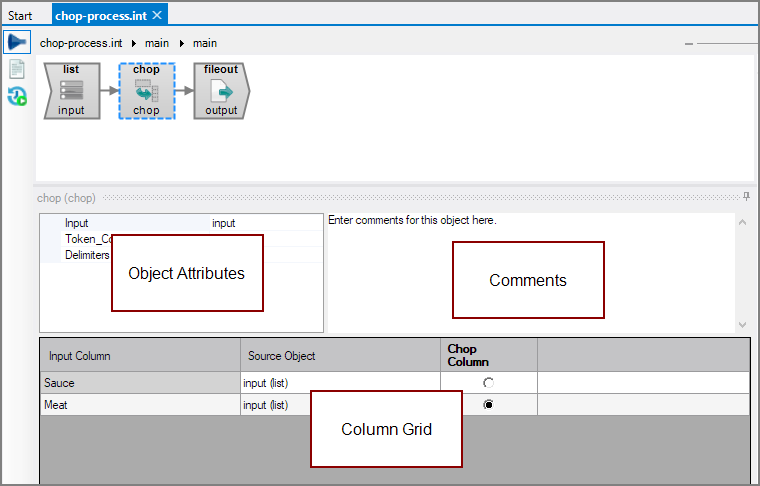Viewport: 760px width, 486px height.
Task: Select the list input node
Action: pos(72,91)
